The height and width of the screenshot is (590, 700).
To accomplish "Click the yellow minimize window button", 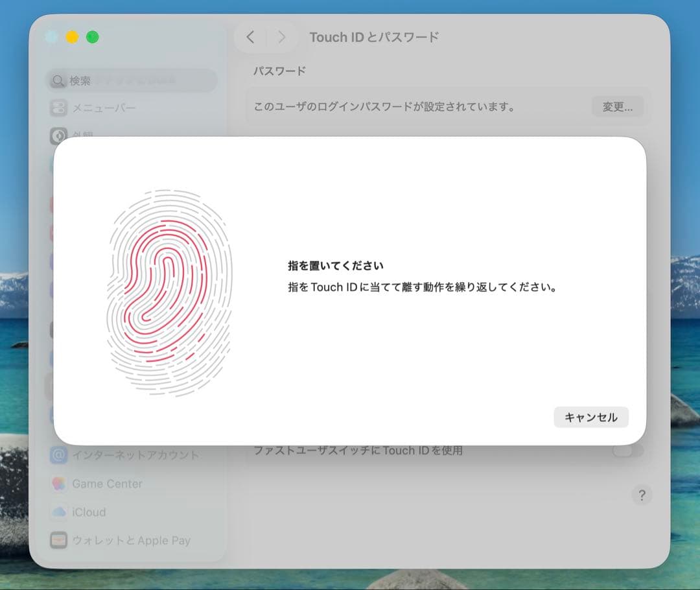I will point(72,37).
